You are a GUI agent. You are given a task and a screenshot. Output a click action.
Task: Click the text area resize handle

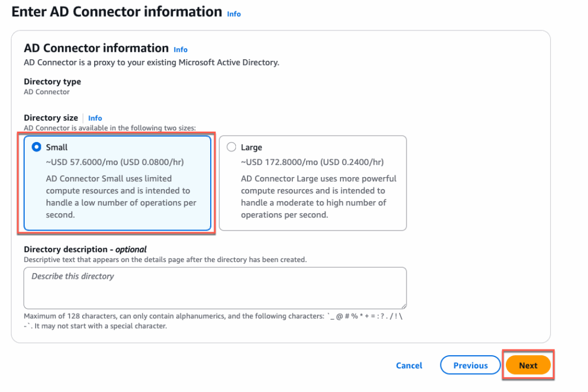point(404,306)
